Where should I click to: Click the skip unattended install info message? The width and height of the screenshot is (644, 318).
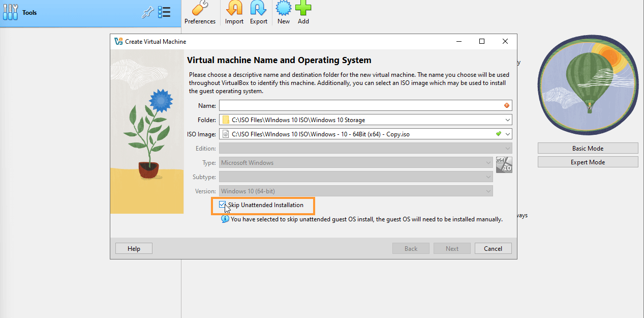[x=366, y=219]
